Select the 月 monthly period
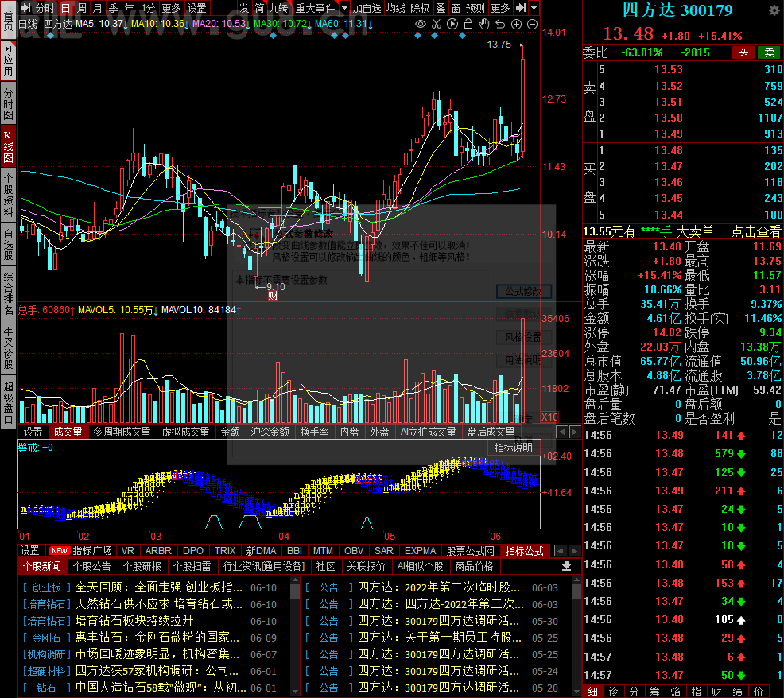784x698 pixels. pyautogui.click(x=98, y=8)
